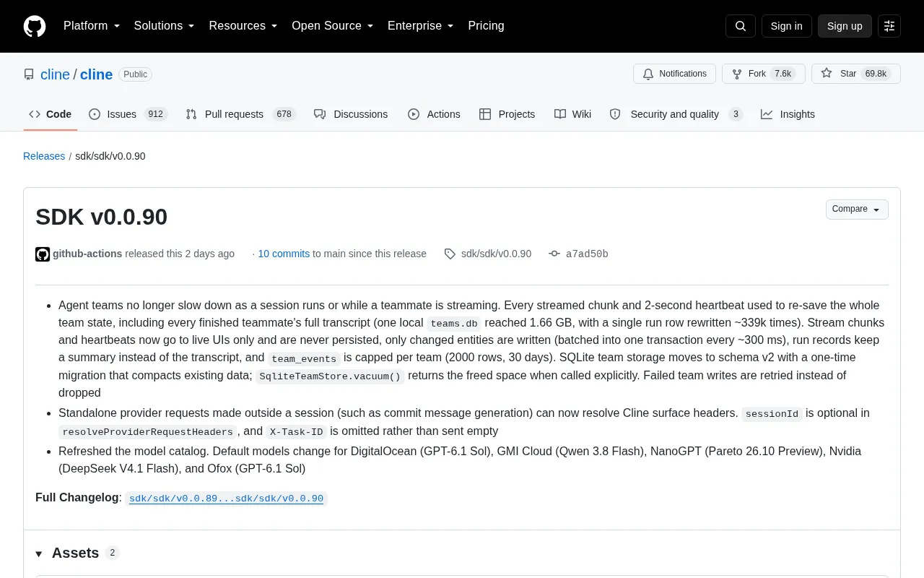This screenshot has width=924, height=578.
Task: Click the 69.8k star count
Action: click(x=876, y=74)
